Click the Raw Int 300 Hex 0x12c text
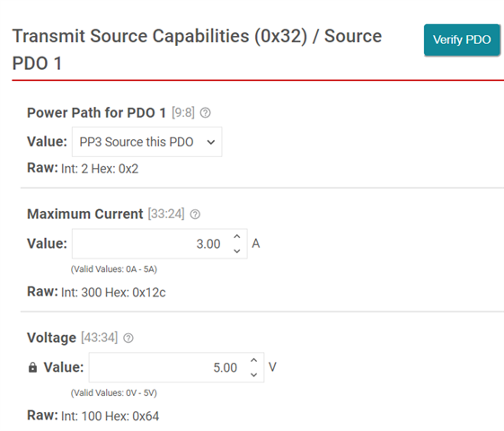The width and height of the screenshot is (504, 431). (96, 292)
